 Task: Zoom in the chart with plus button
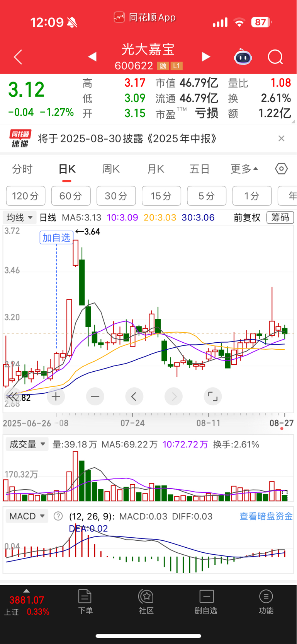56,396
